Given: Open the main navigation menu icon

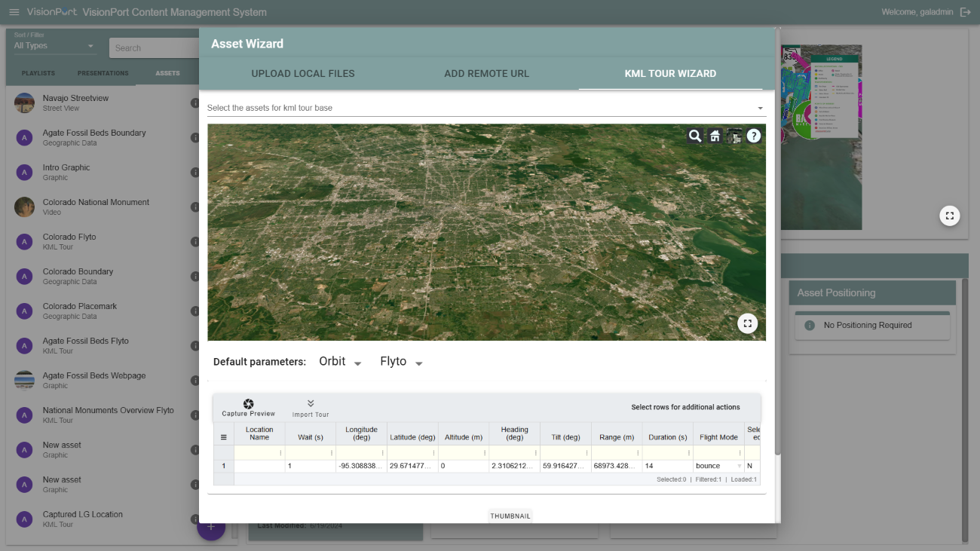Looking at the screenshot, I should point(14,12).
